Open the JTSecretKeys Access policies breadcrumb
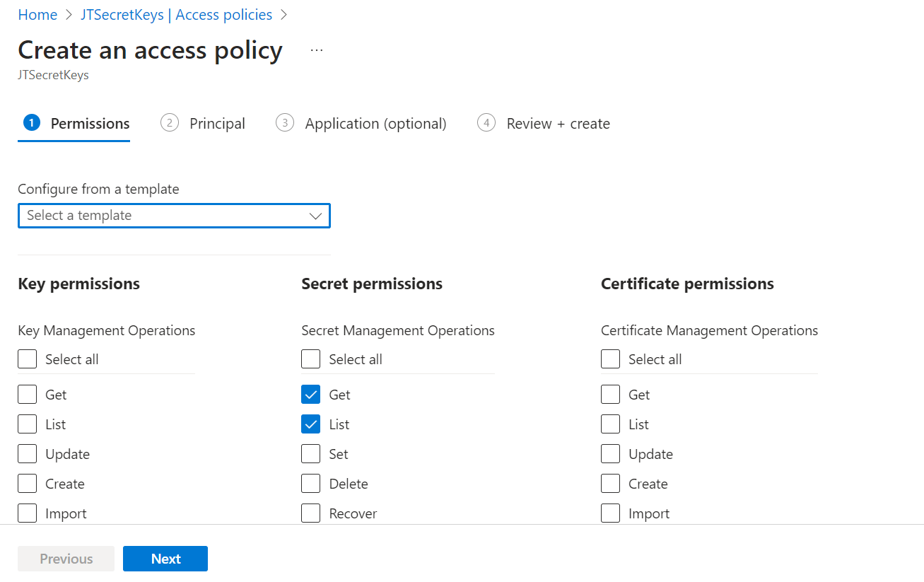The image size is (924, 582). [176, 15]
